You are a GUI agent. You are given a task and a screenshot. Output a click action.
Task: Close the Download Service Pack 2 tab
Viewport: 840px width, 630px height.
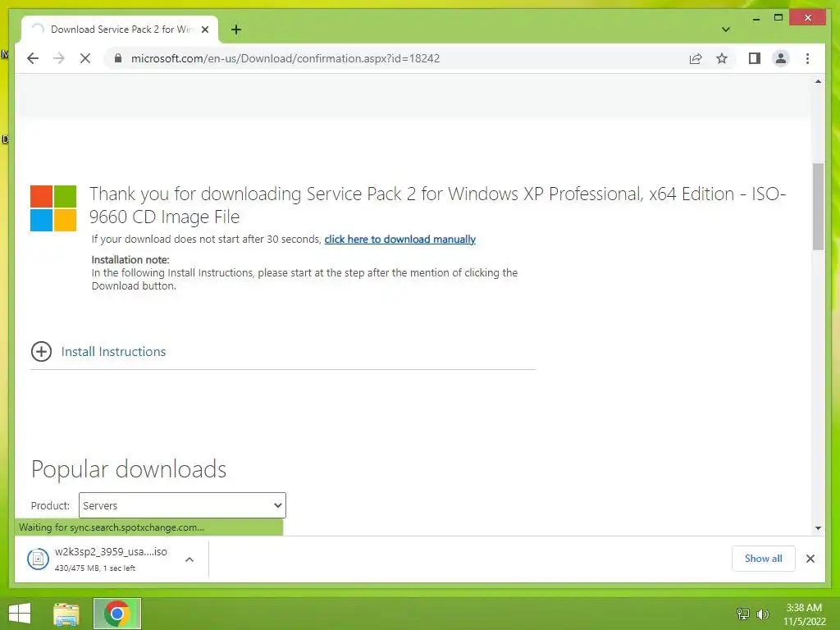tap(205, 30)
